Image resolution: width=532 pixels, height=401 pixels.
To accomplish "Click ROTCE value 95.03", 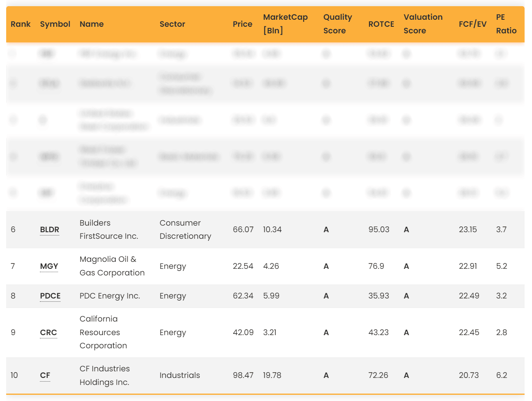I will (x=379, y=230).
